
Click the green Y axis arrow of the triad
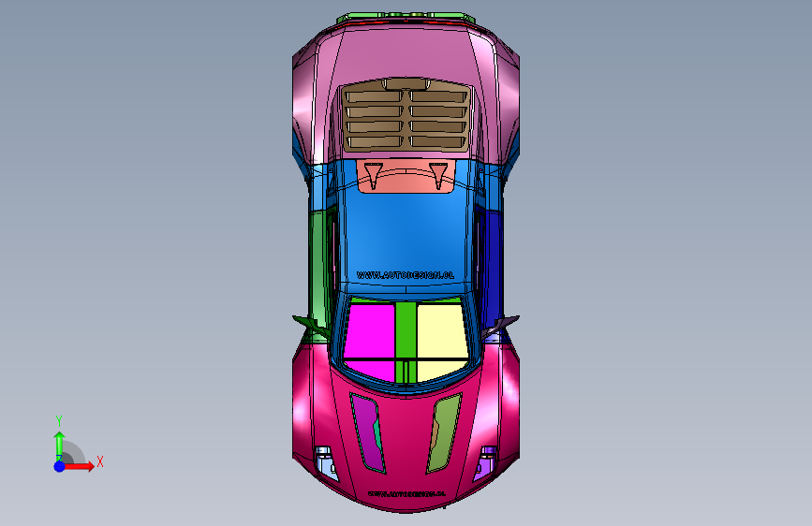pyautogui.click(x=59, y=446)
